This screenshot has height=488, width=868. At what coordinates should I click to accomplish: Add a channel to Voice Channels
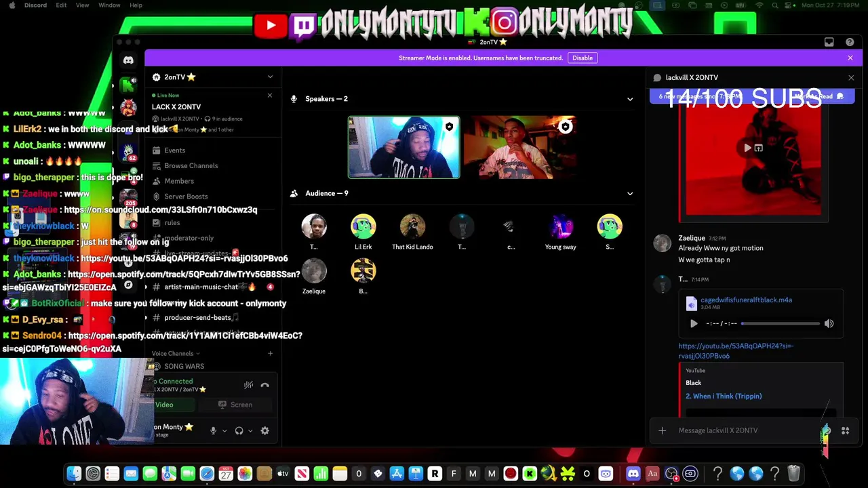coord(270,353)
